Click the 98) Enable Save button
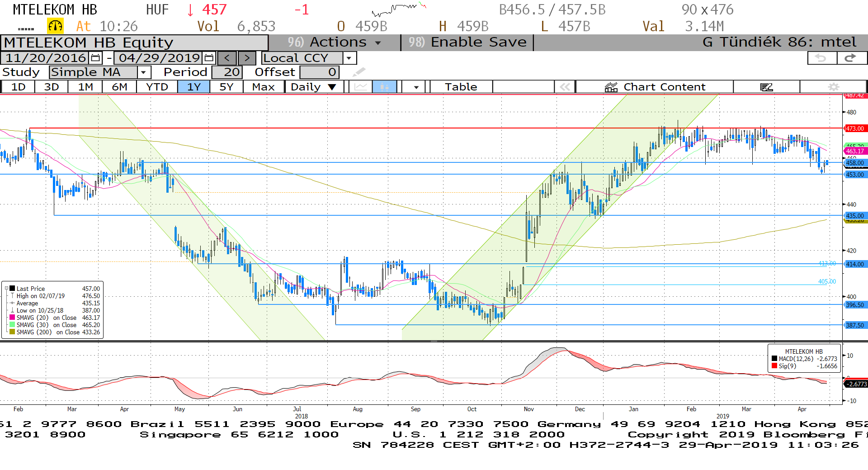 tap(467, 43)
